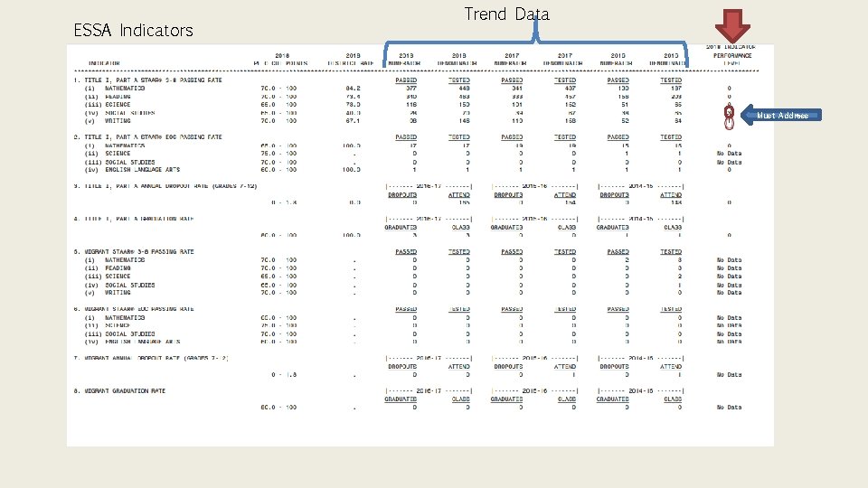
Task: Click district rate value "84.2"
Action: [x=353, y=88]
